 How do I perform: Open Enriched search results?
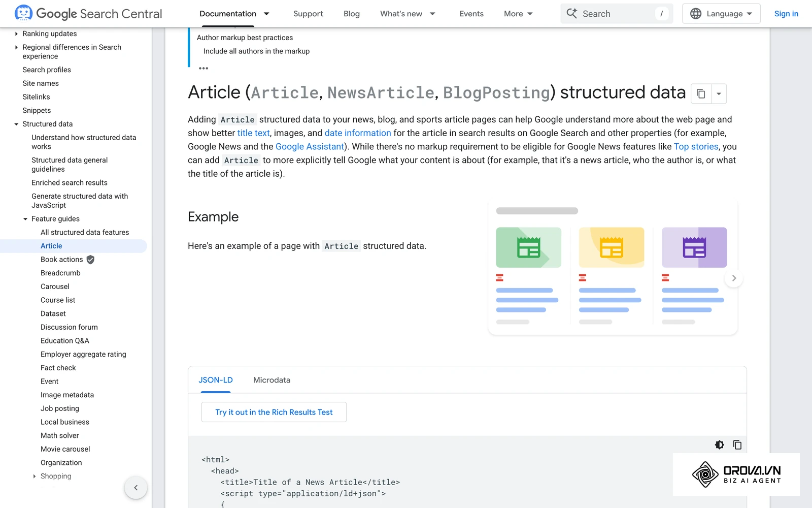tap(70, 183)
